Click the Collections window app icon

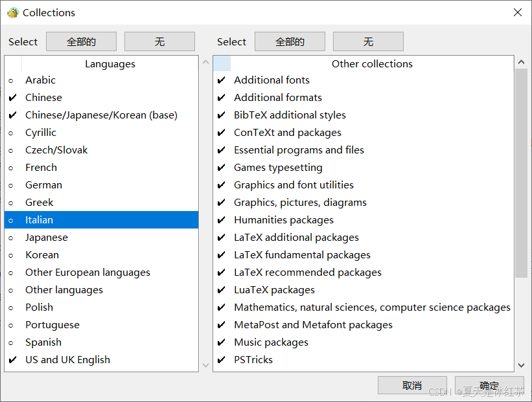coord(13,12)
